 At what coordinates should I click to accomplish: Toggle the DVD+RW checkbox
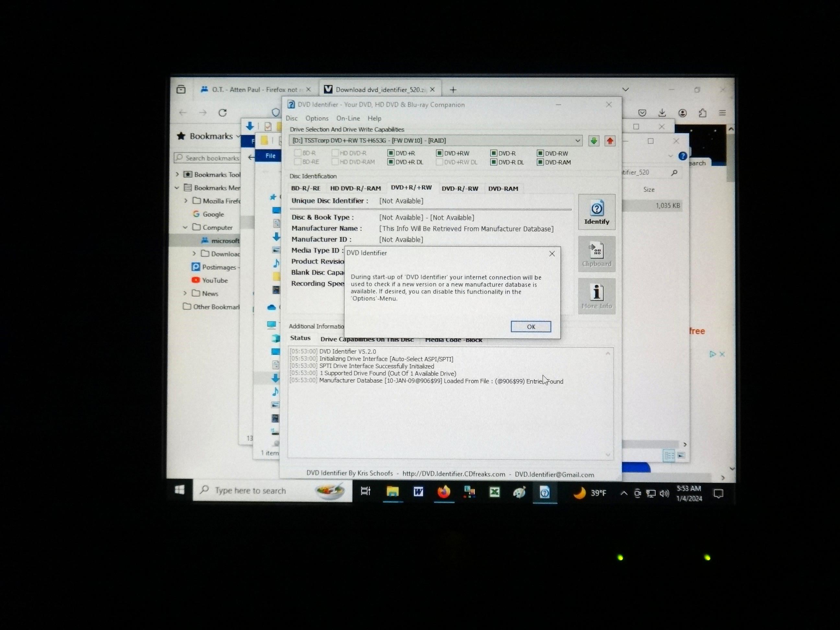point(439,153)
